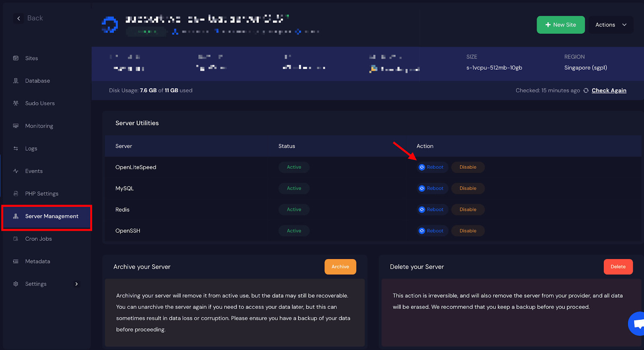The image size is (644, 350).
Task: Open Sudo Users page
Action: 40,103
